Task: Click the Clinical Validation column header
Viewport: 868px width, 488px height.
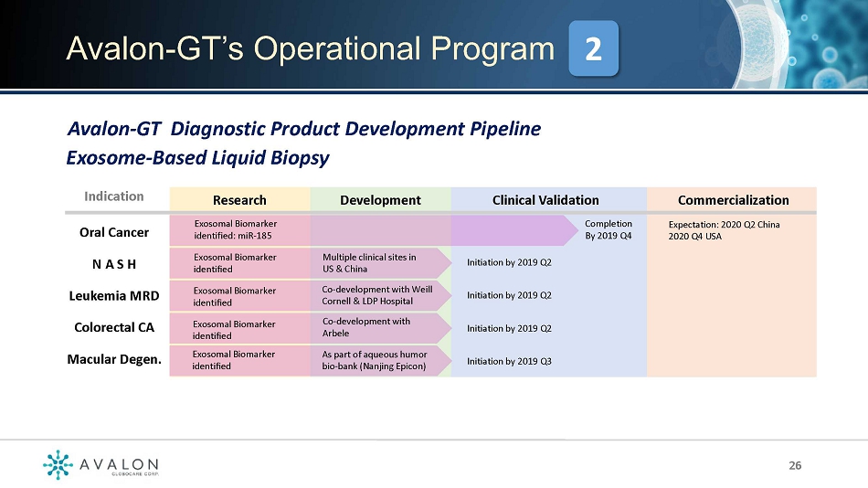Action: point(545,200)
